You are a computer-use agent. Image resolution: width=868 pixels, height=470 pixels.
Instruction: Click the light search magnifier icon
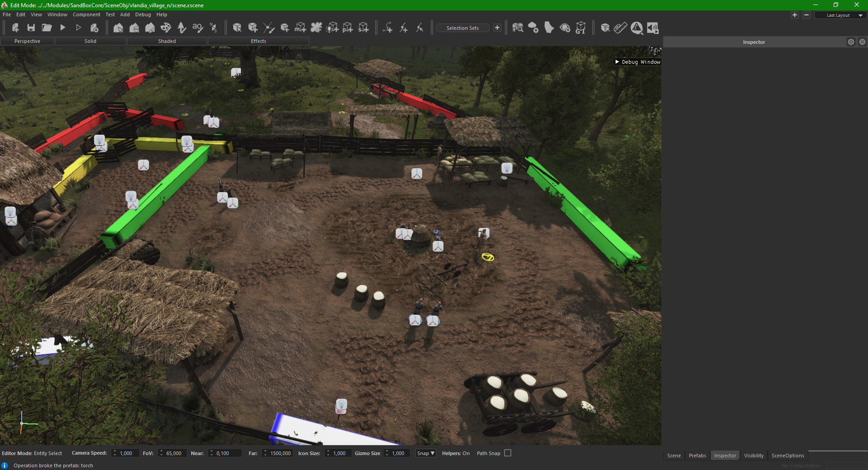518,28
